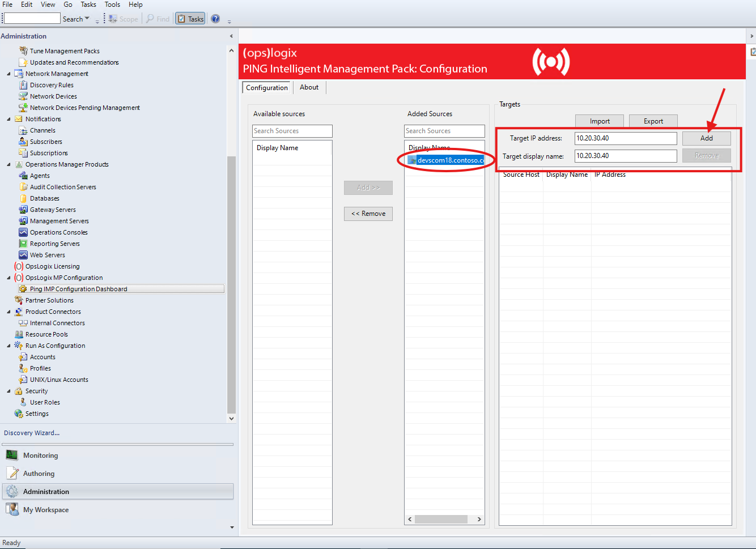The height and width of the screenshot is (549, 756).
Task: Toggle the Tasks pane toolbar button
Action: tap(190, 19)
